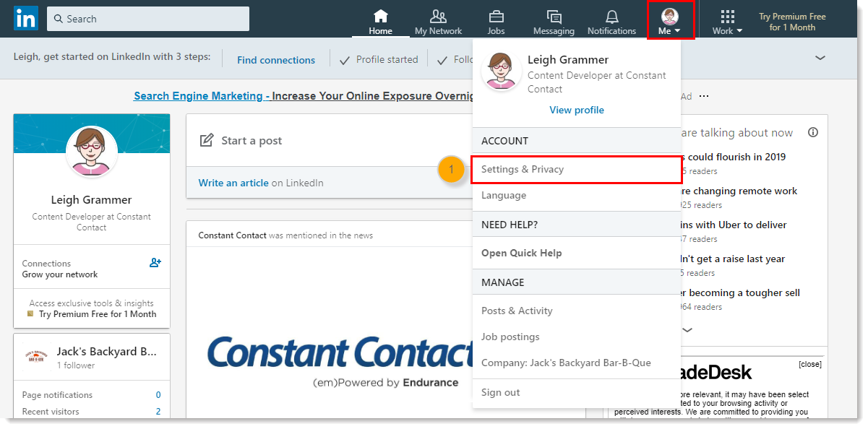Click the LinkedIn logo icon

click(26, 19)
